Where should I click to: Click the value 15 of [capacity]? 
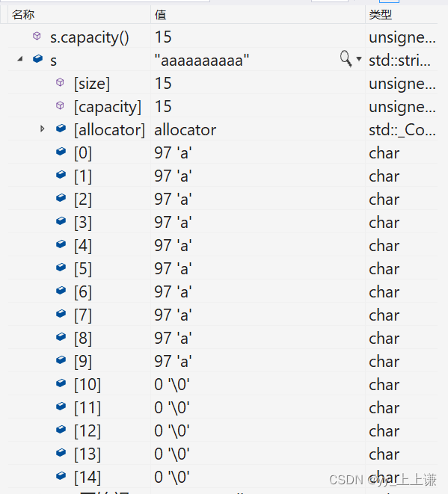163,106
